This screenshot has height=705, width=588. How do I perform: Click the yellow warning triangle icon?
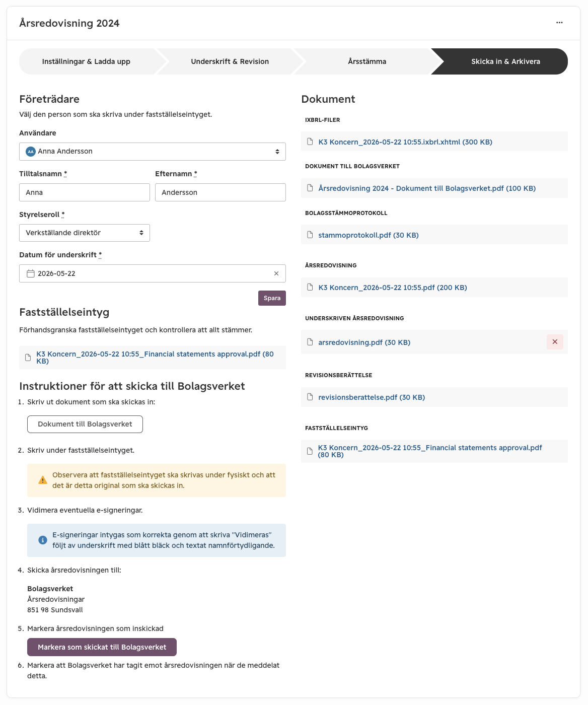coord(43,480)
